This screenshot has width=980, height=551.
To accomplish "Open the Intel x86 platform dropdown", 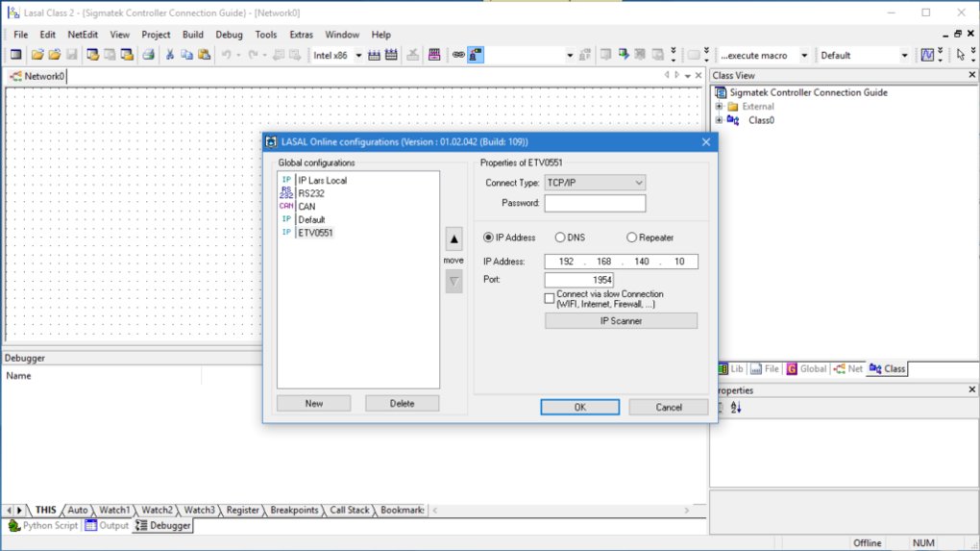I will coord(358,55).
